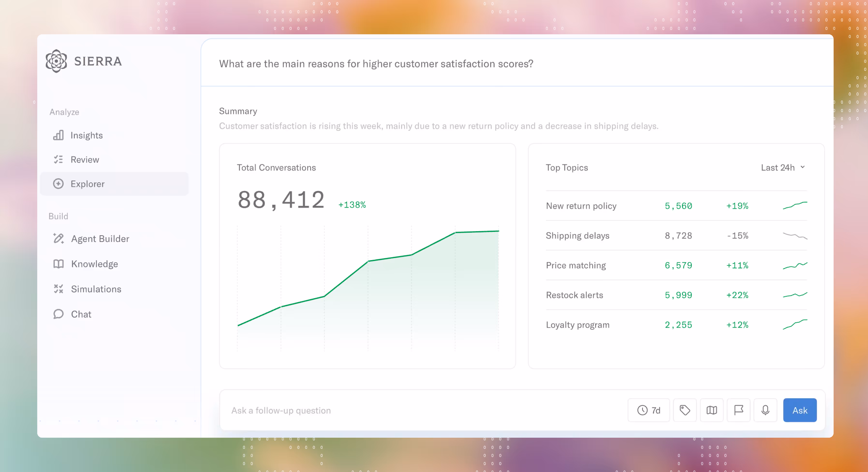This screenshot has height=472, width=868.
Task: Click the Loyalty program topic row
Action: [676, 325]
